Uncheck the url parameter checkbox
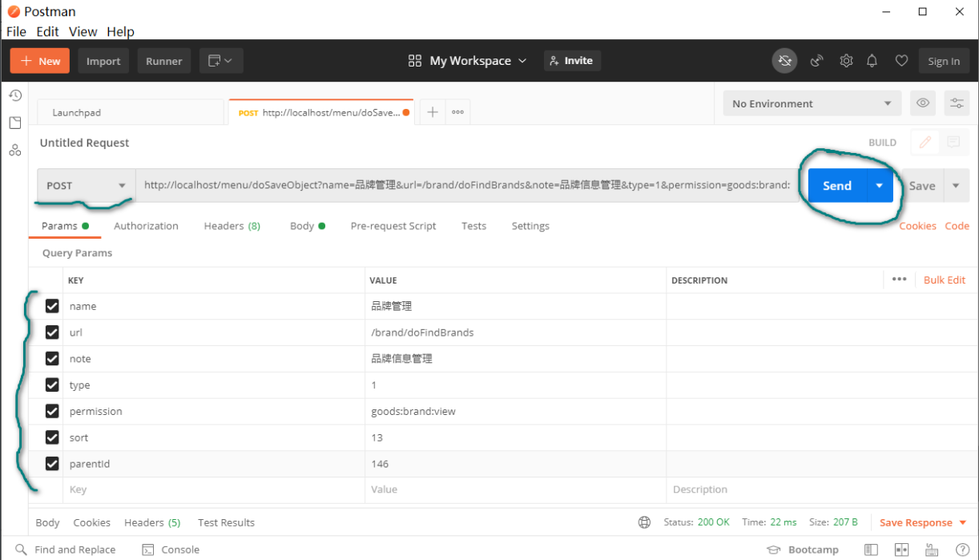Screen dimensions: 979x560 (x=52, y=332)
